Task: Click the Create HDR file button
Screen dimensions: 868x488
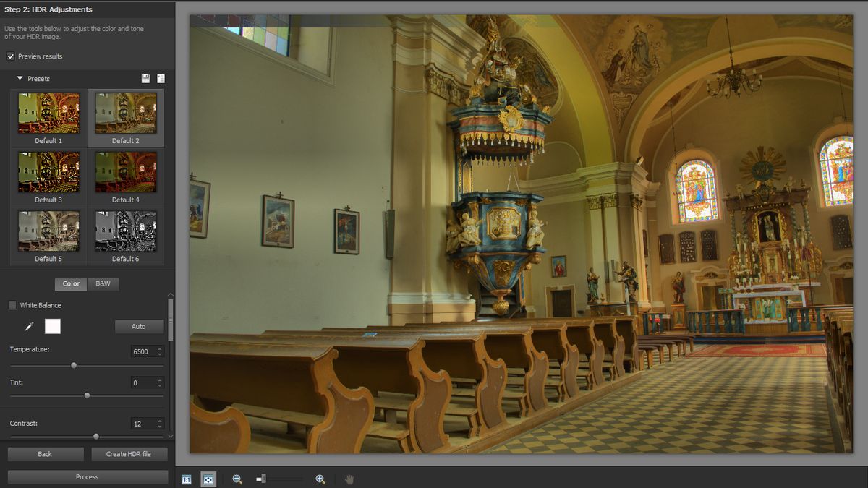Action: click(x=129, y=454)
